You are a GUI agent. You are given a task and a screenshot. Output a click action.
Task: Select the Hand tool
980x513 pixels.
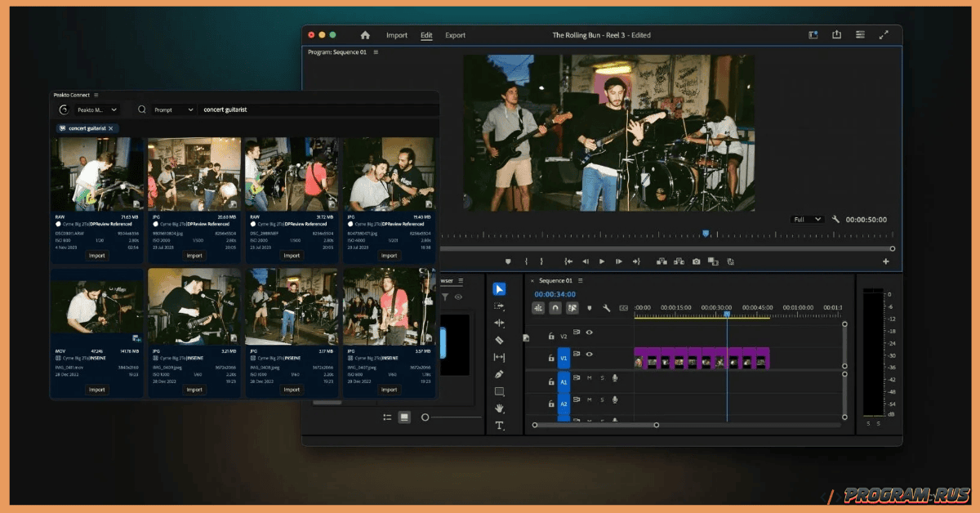point(501,408)
